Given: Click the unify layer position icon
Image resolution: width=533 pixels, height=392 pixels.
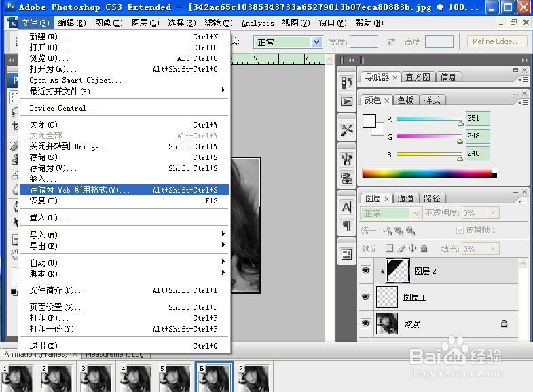Looking at the screenshot, I should (x=388, y=231).
